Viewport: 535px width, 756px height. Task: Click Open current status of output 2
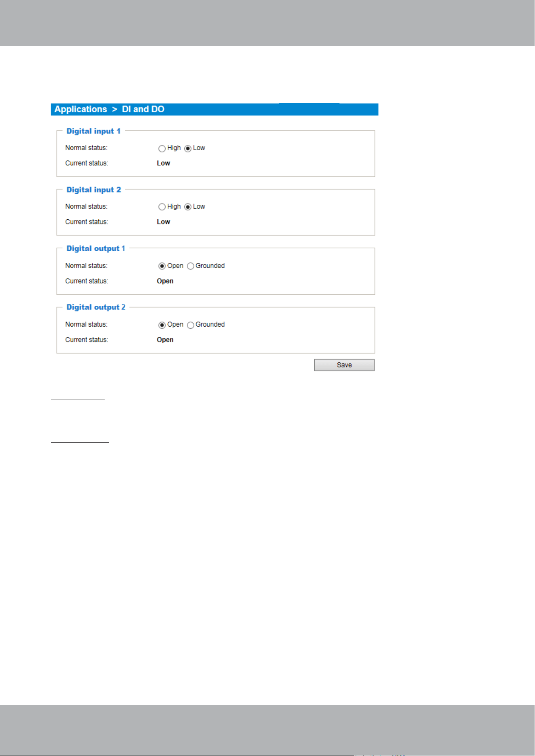point(165,340)
